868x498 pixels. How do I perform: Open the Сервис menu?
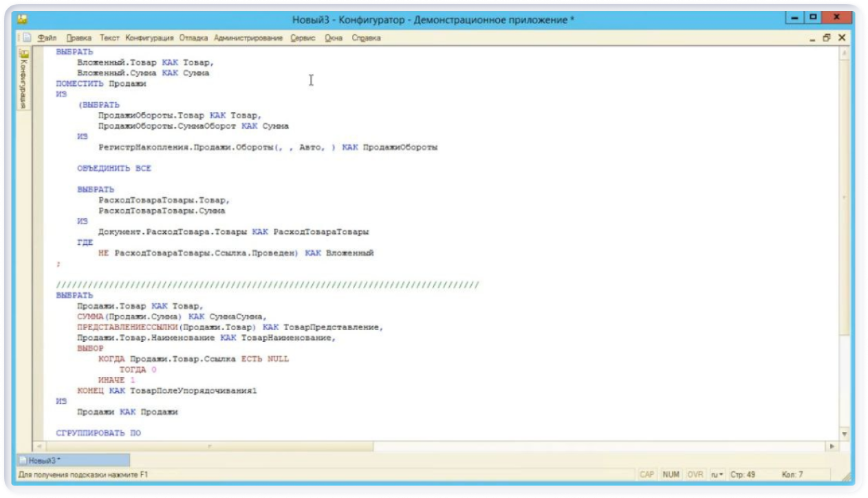tap(303, 38)
